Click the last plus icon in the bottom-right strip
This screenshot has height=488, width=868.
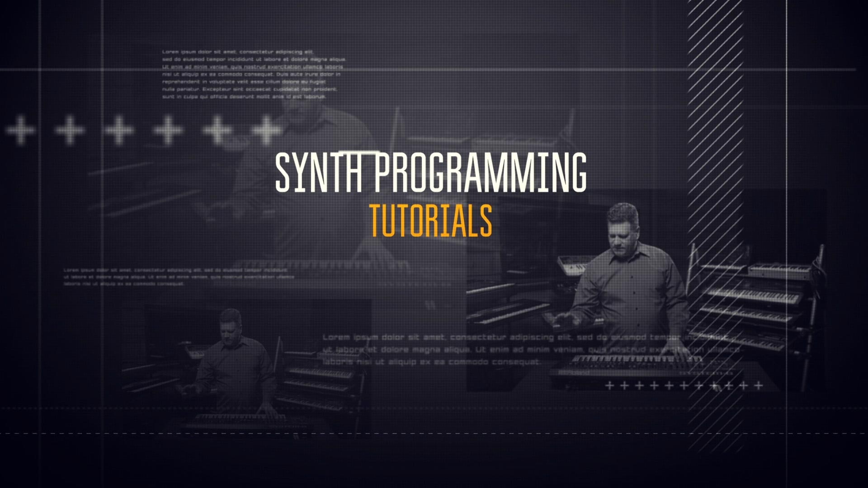758,385
